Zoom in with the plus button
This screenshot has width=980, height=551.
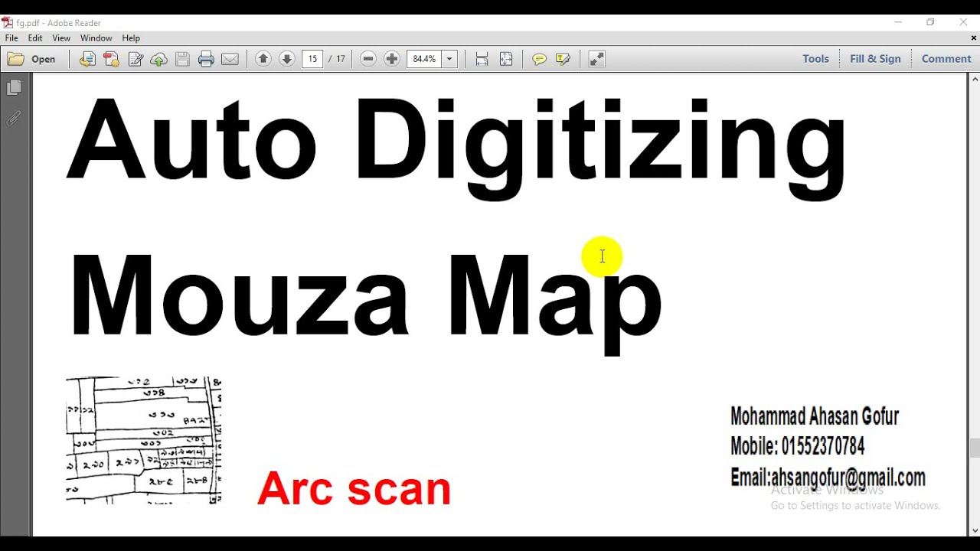tap(392, 59)
